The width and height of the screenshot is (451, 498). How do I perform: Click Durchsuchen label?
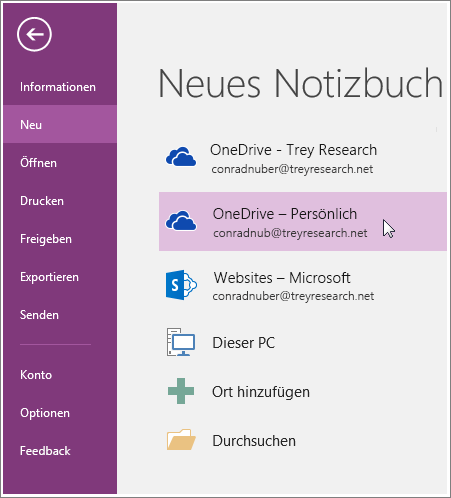(x=254, y=441)
